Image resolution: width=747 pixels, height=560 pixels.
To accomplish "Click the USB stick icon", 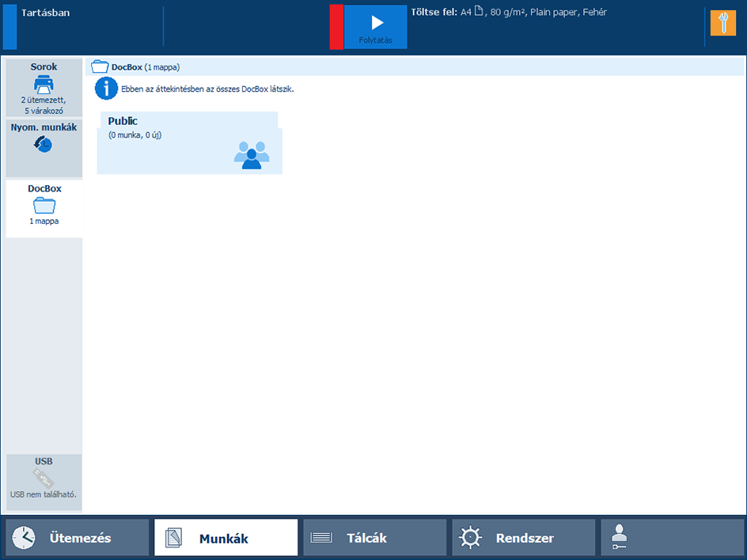I will coord(44,478).
